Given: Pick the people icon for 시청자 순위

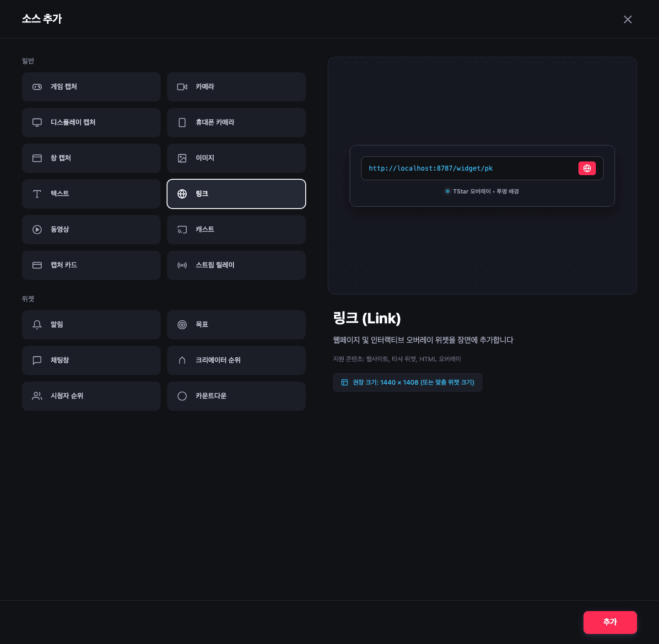Looking at the screenshot, I should [x=37, y=396].
